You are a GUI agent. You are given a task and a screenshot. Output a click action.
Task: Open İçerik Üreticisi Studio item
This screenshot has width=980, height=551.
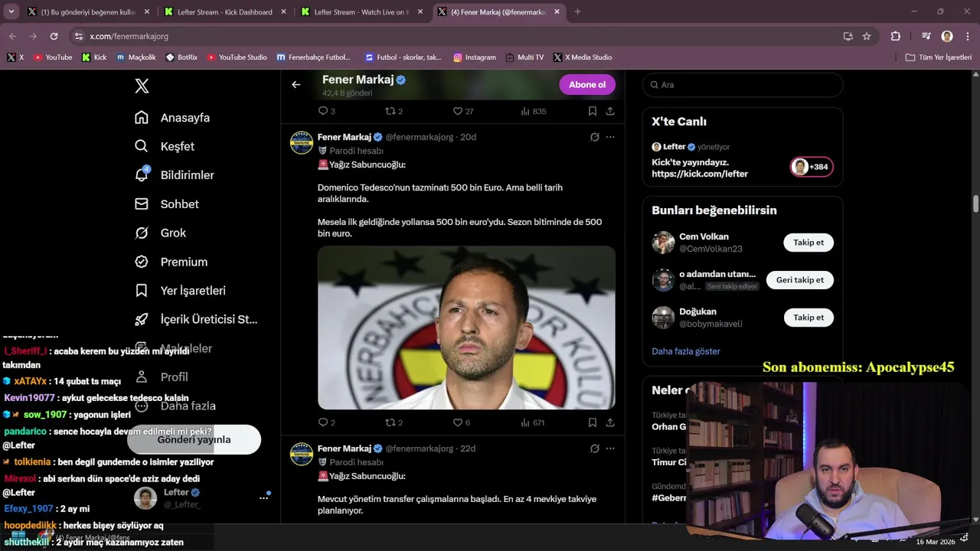[196, 319]
